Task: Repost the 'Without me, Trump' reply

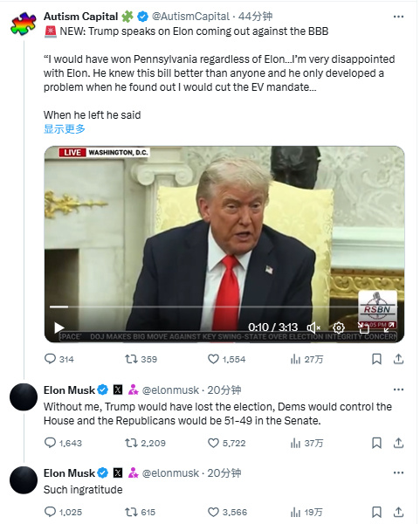Action: point(145,443)
